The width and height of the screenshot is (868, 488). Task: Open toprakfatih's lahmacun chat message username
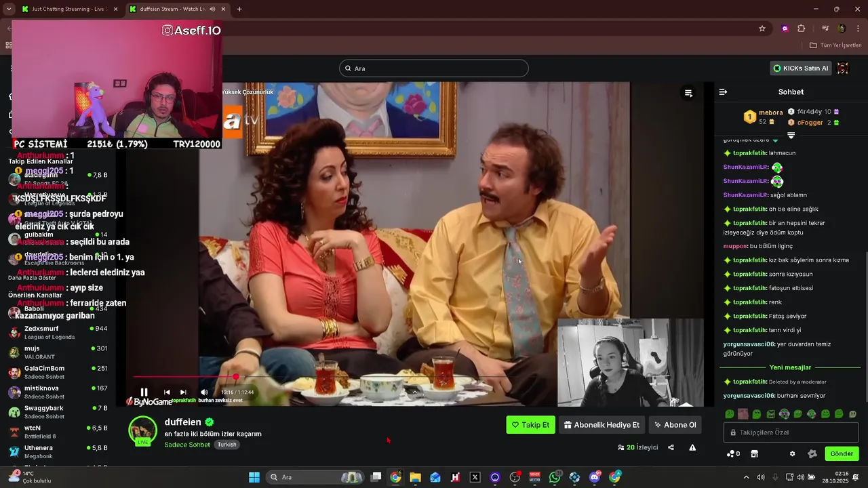pyautogui.click(x=749, y=153)
